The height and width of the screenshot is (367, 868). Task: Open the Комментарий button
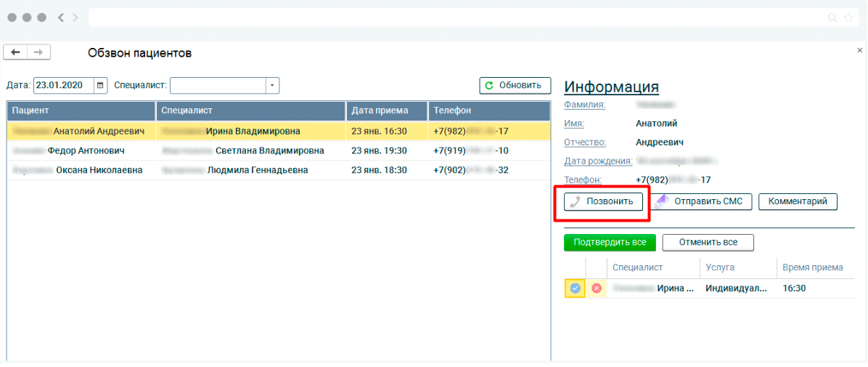point(798,201)
